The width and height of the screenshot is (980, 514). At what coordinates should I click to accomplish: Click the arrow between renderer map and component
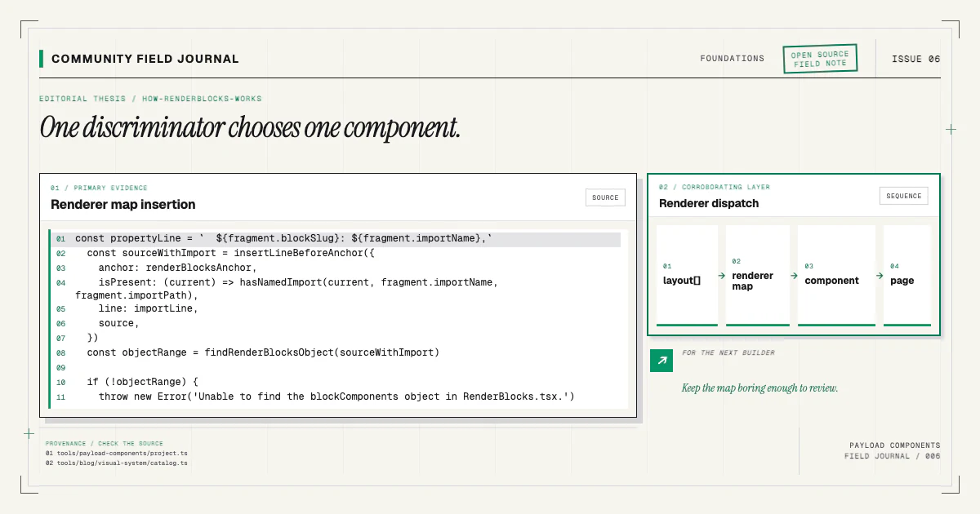tap(794, 276)
